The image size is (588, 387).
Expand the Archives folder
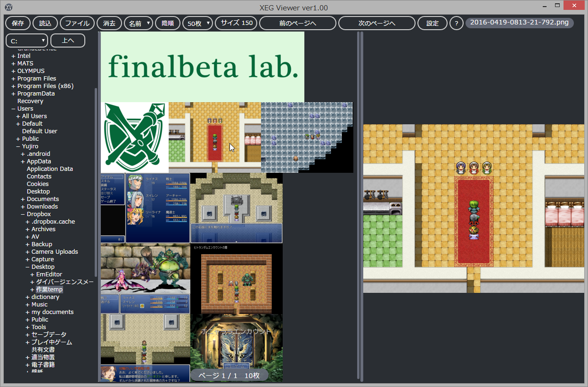pos(28,229)
